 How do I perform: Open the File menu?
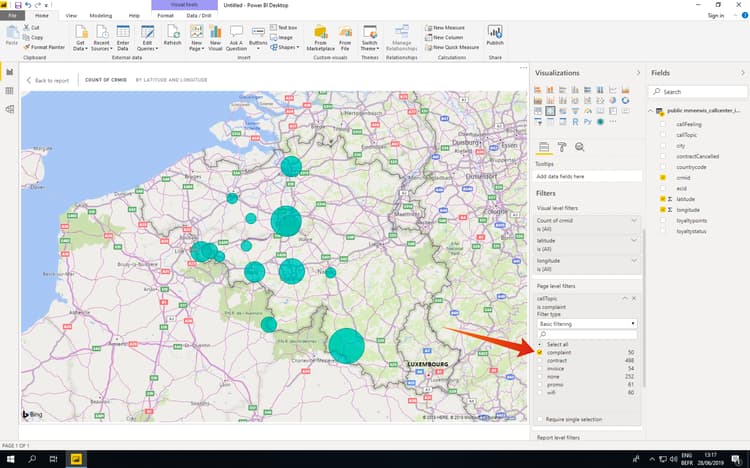tap(11, 16)
